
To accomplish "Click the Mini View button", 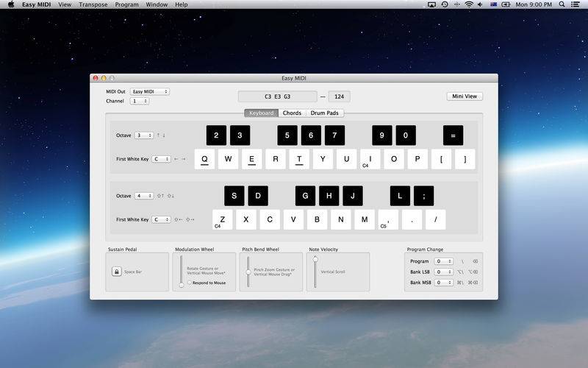I will pos(465,96).
